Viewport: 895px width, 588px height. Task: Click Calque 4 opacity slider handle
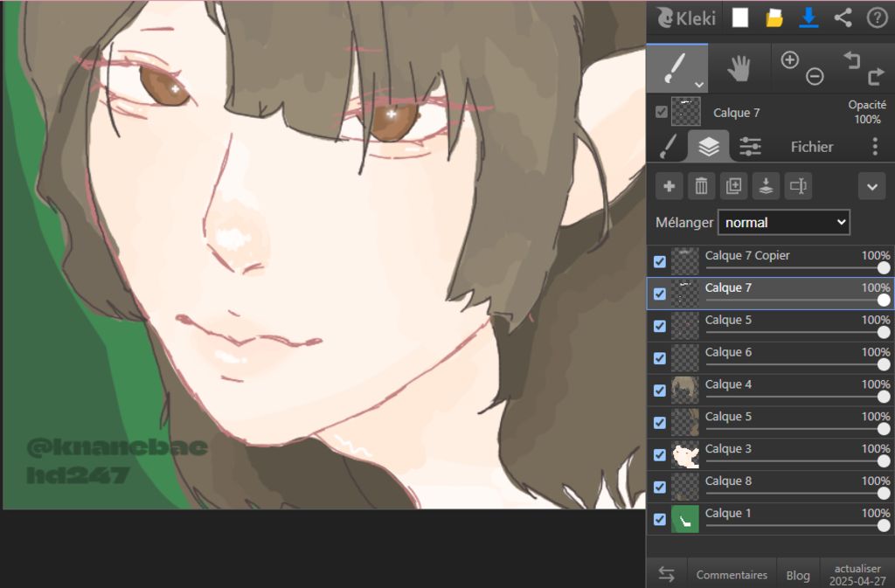tap(884, 397)
